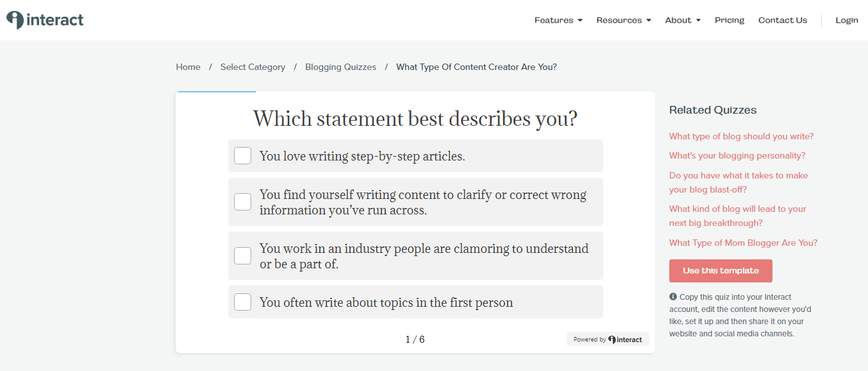868x371 pixels.
Task: Open Contact Us in navigation
Action: point(783,20)
